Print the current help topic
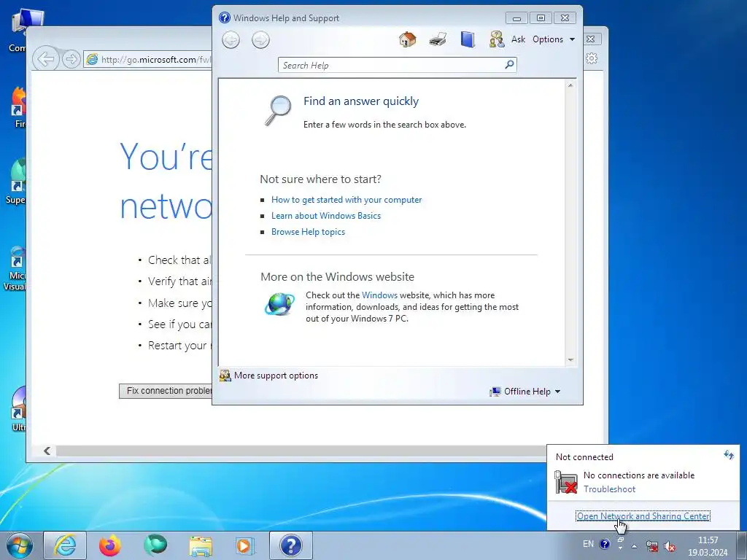 click(438, 39)
